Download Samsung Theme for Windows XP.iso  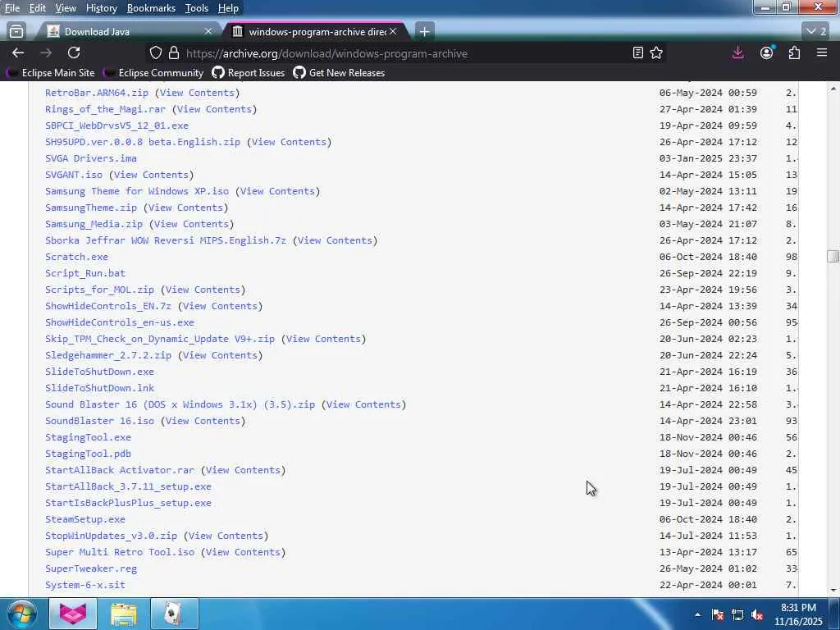coord(137,191)
